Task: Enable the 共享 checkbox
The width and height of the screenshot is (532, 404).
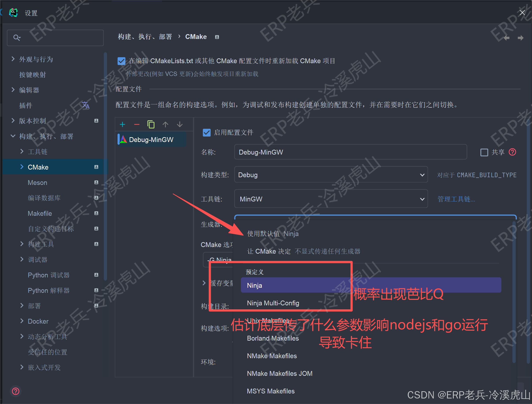Action: pyautogui.click(x=484, y=152)
